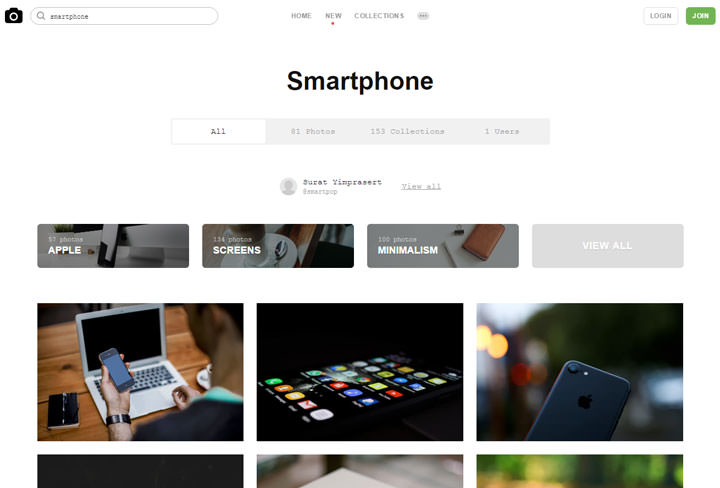Open the Screens collection card
This screenshot has width=720, height=488.
[278, 246]
